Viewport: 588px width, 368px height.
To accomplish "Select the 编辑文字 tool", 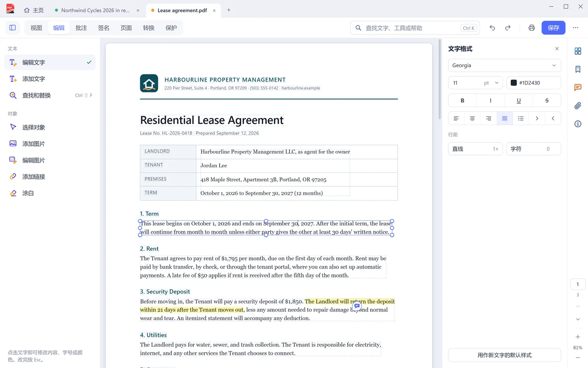I will tap(50, 62).
